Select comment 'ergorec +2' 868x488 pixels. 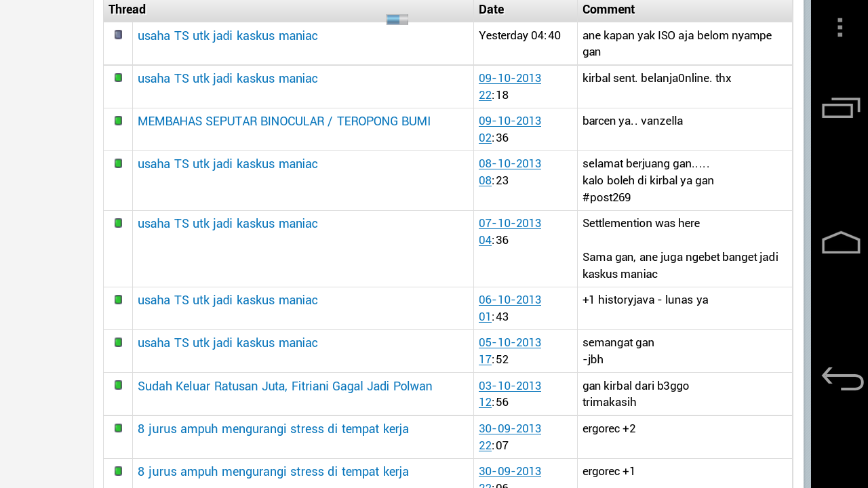(x=609, y=429)
